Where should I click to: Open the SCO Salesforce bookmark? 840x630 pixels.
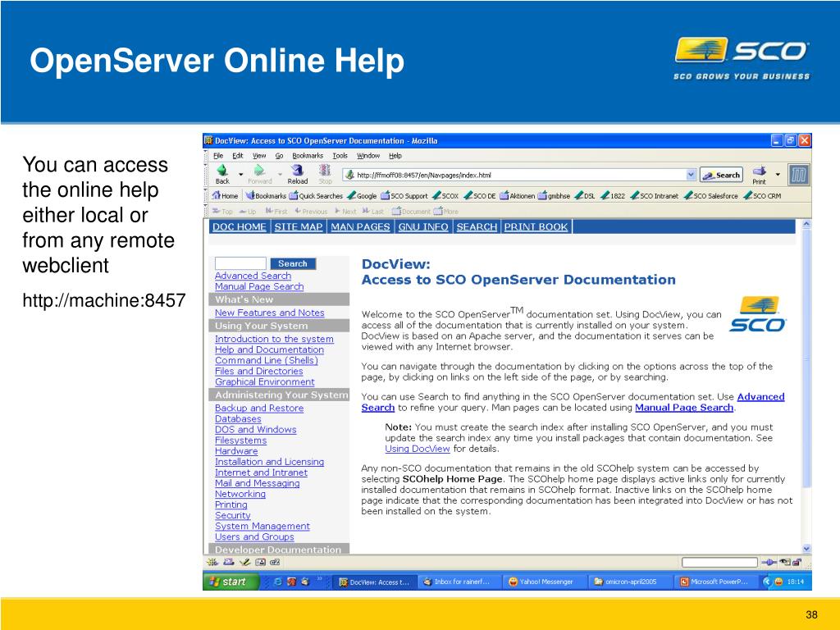[x=711, y=195]
